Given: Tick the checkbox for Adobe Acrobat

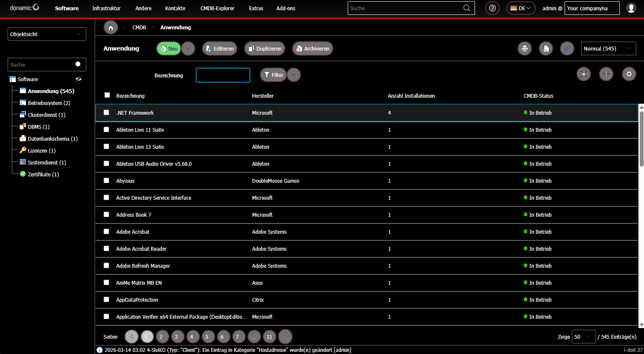Looking at the screenshot, I should [x=106, y=232].
